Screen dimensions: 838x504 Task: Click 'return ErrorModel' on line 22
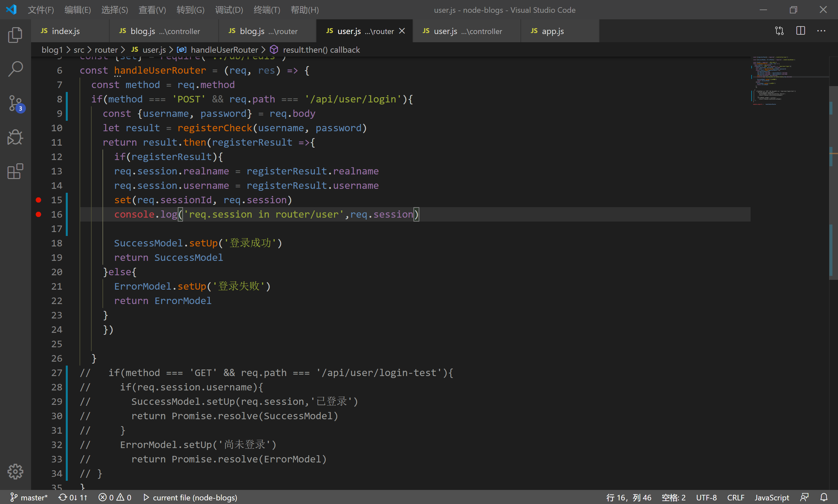163,301
